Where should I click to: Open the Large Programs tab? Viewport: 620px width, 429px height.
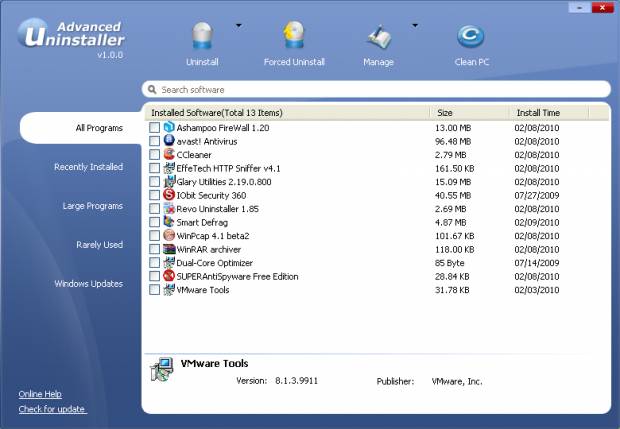[92, 206]
